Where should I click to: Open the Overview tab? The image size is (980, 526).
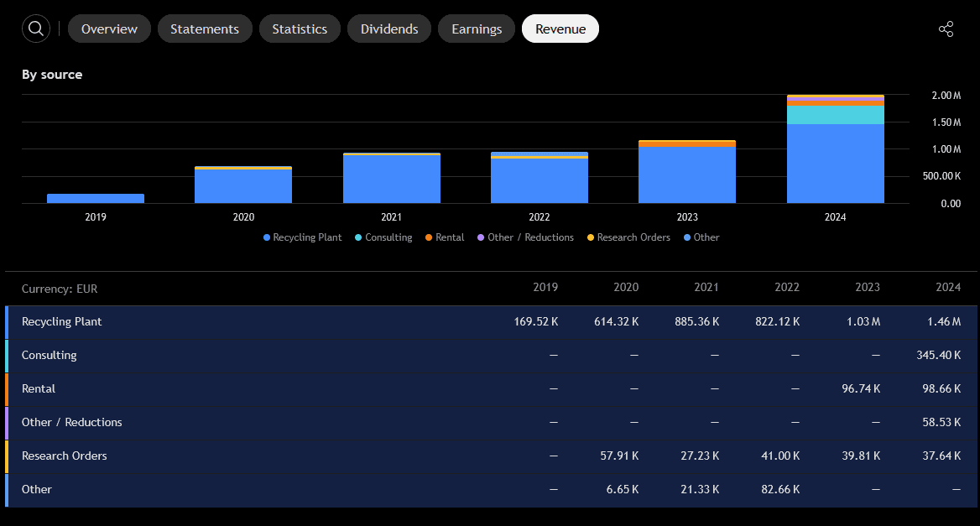click(x=109, y=29)
